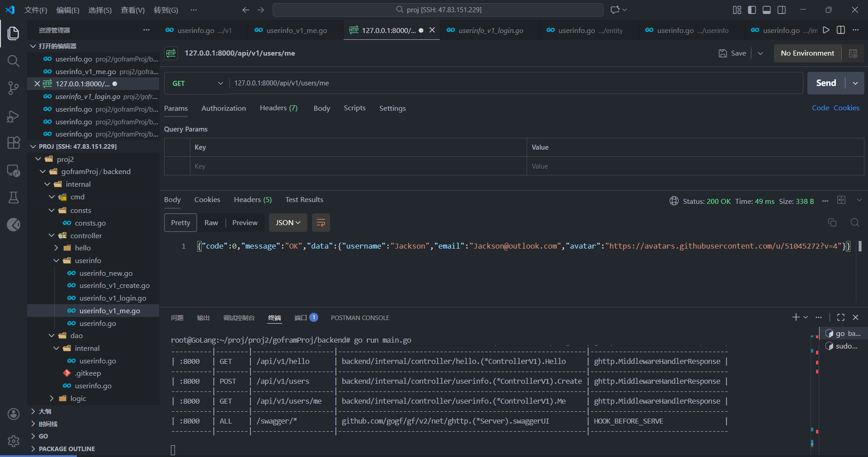Screen dimensions: 868x457
Task: Select No Environment dropdown
Action: [x=807, y=53]
